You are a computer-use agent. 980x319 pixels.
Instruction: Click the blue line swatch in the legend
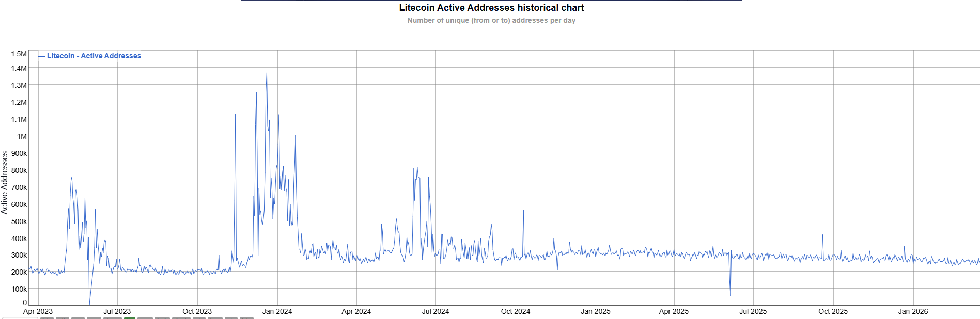coord(41,56)
